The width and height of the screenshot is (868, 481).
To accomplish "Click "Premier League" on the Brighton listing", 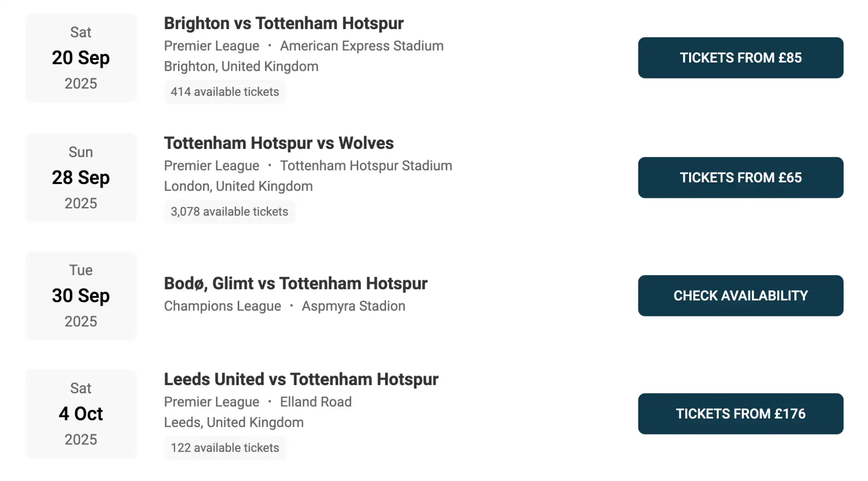I will tap(211, 46).
